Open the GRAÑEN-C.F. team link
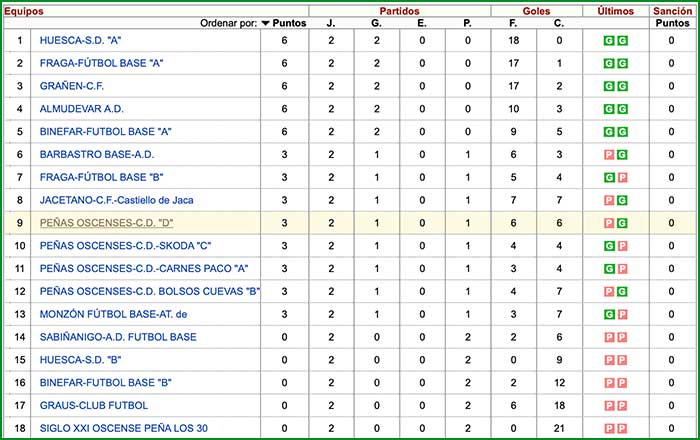 point(74,86)
